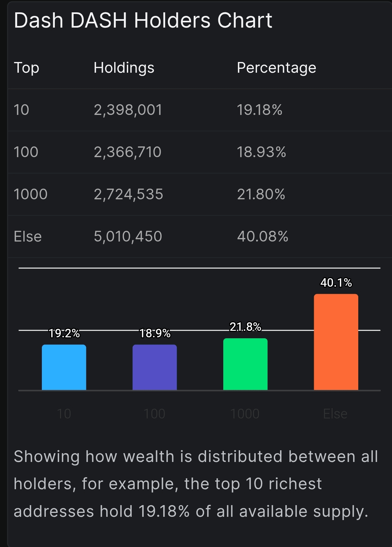
Task: Click the "1000" axis label below the chart
Action: (245, 414)
